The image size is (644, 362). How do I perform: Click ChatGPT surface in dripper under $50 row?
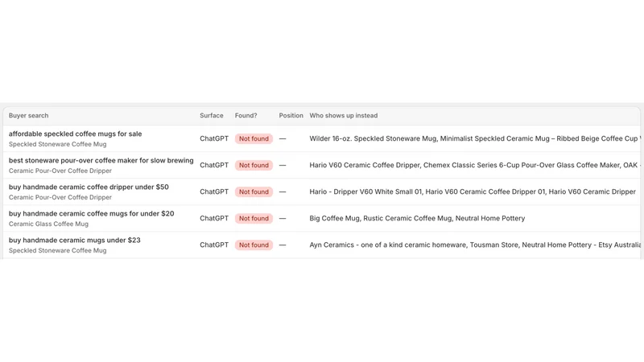(214, 191)
